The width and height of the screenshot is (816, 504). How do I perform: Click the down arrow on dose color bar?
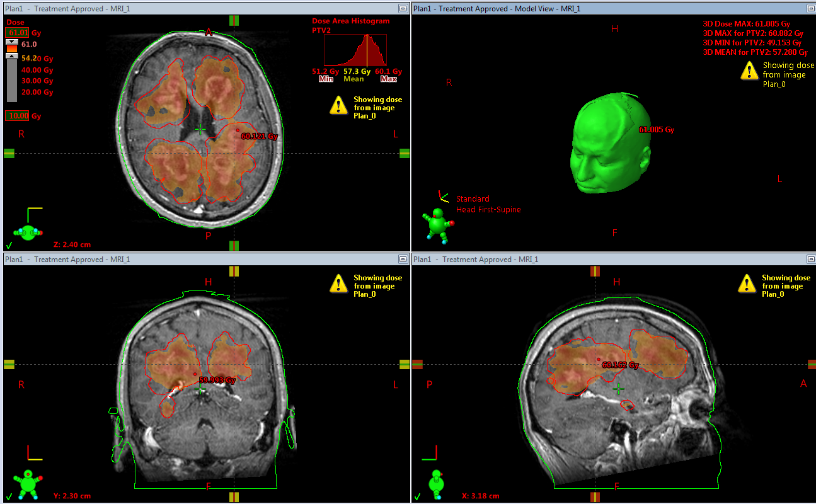tap(11, 42)
